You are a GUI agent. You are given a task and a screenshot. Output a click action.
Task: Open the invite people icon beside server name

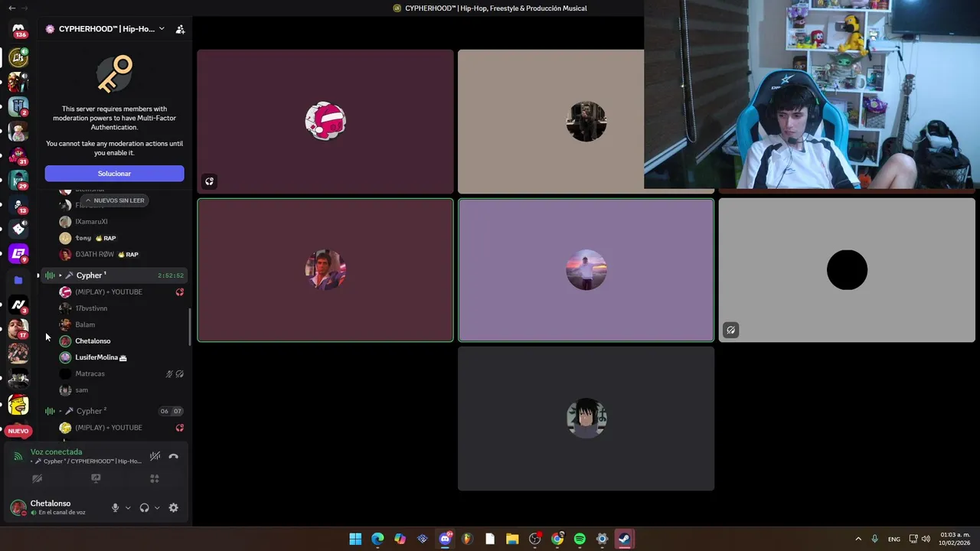[x=180, y=29]
